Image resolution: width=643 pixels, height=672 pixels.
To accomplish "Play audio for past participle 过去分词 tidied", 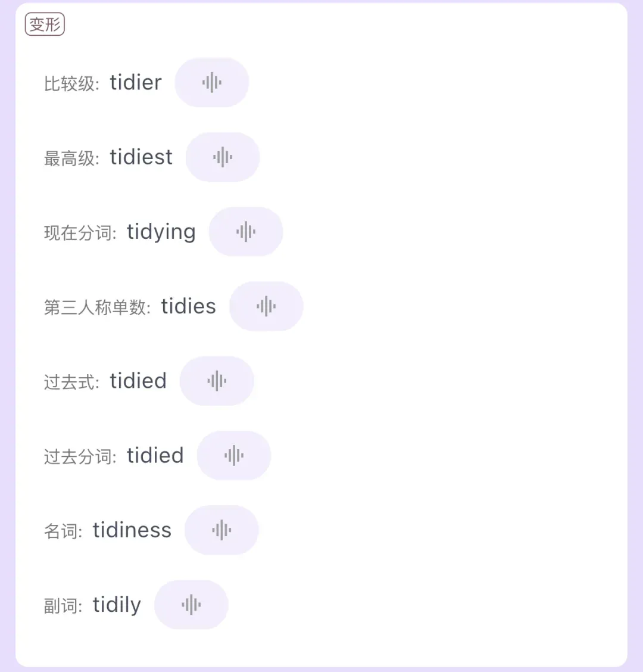I will coord(234,455).
